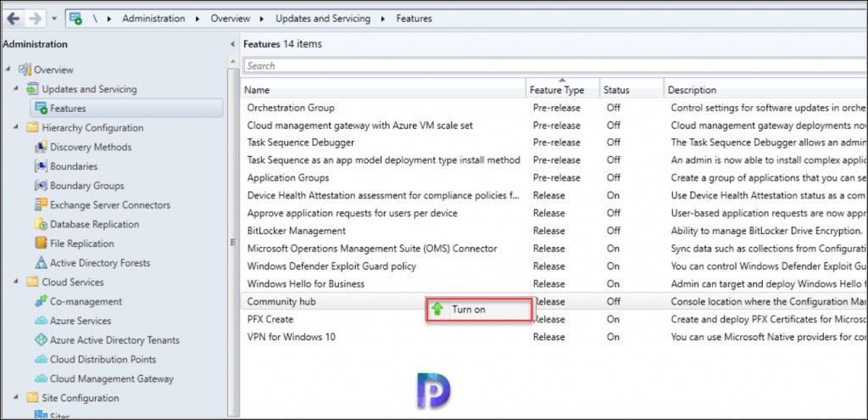Select Features in the breadcrumb path

click(x=414, y=19)
